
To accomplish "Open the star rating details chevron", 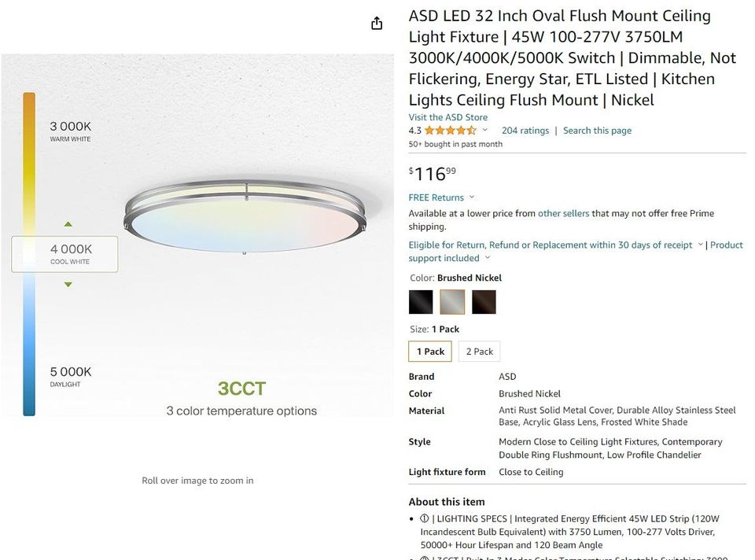I will (x=485, y=130).
